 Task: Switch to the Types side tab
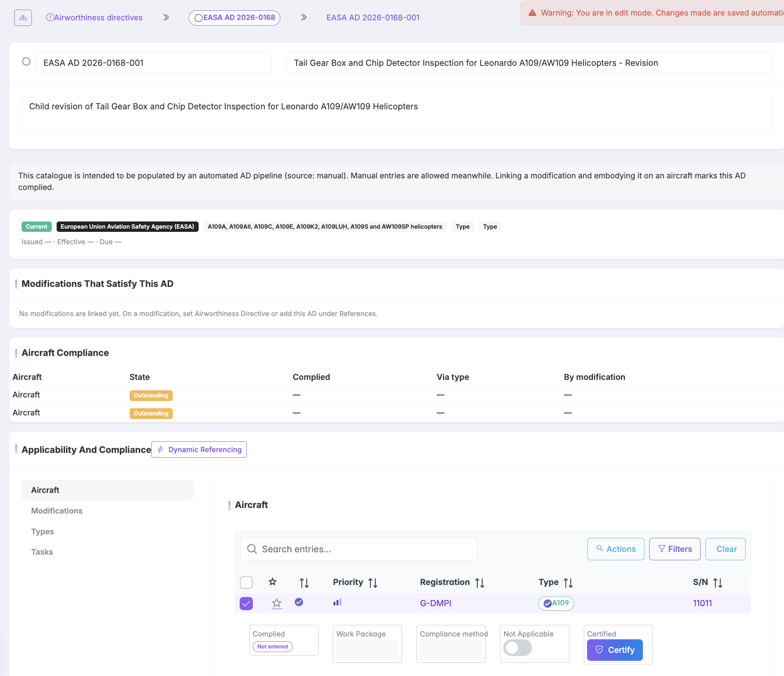point(42,532)
